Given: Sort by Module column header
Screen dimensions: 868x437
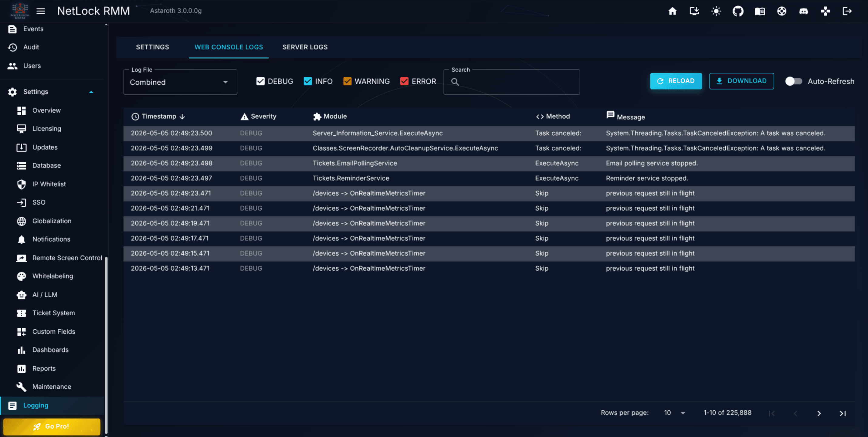Looking at the screenshot, I should click(x=330, y=116).
